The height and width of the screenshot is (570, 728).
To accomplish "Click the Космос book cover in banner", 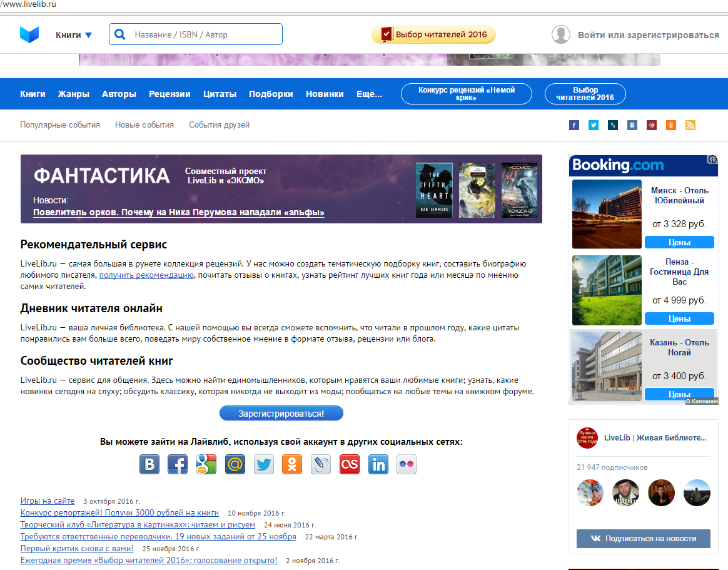I will [520, 190].
